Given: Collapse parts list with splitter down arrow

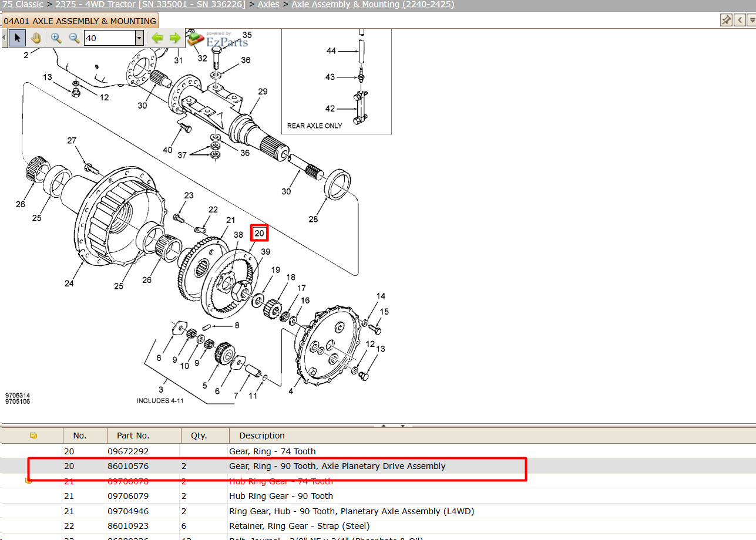Looking at the screenshot, I should (402, 425).
